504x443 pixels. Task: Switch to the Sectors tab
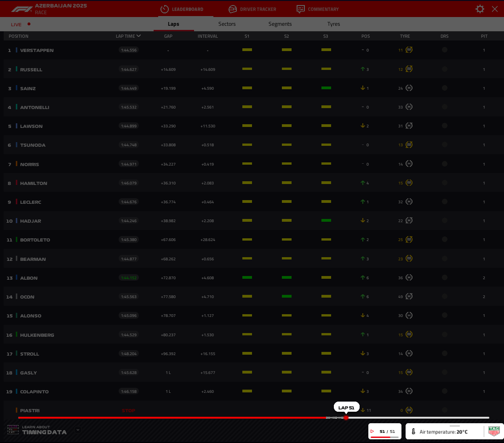point(227,24)
